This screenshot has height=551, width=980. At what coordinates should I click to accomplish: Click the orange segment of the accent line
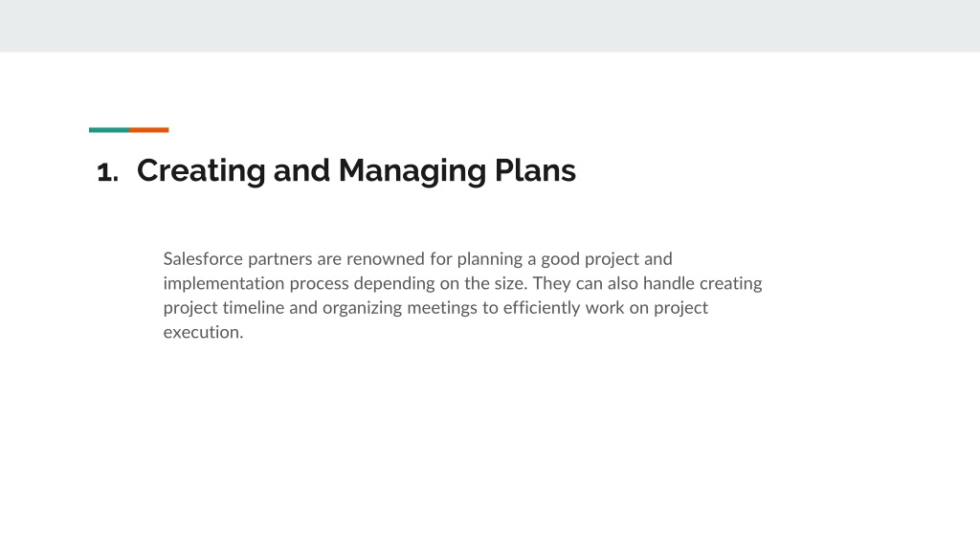coord(149,130)
